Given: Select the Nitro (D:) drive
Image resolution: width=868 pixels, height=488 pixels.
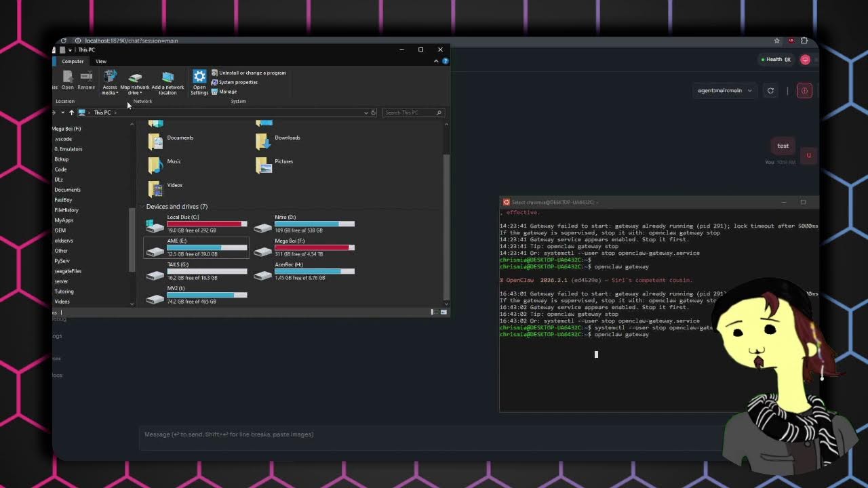Looking at the screenshot, I should (x=304, y=224).
